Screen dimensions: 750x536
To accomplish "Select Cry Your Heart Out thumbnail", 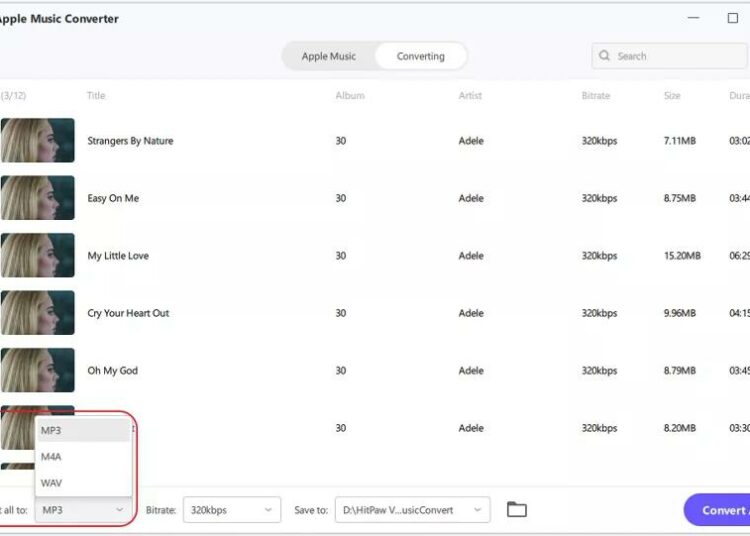I will (38, 312).
